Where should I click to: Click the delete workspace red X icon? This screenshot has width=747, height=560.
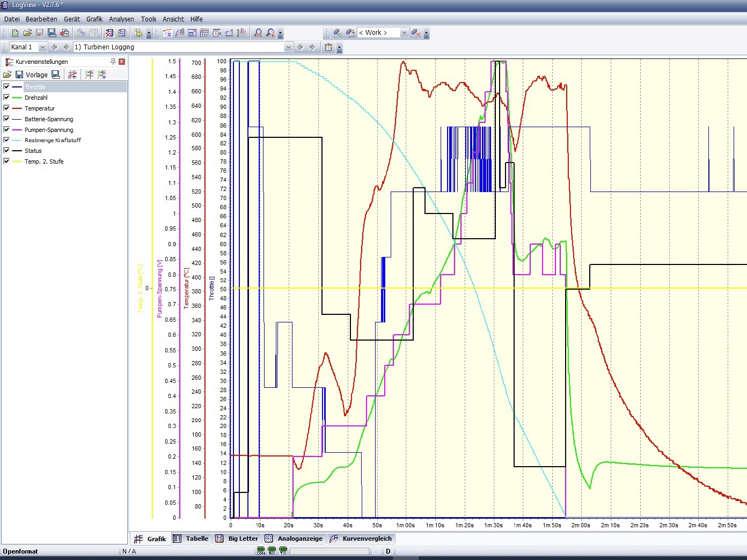click(x=416, y=33)
